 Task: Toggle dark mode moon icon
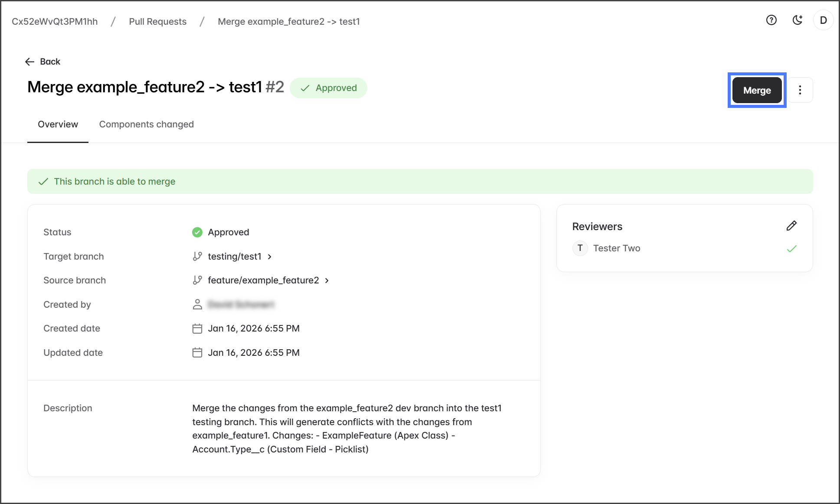click(x=797, y=20)
